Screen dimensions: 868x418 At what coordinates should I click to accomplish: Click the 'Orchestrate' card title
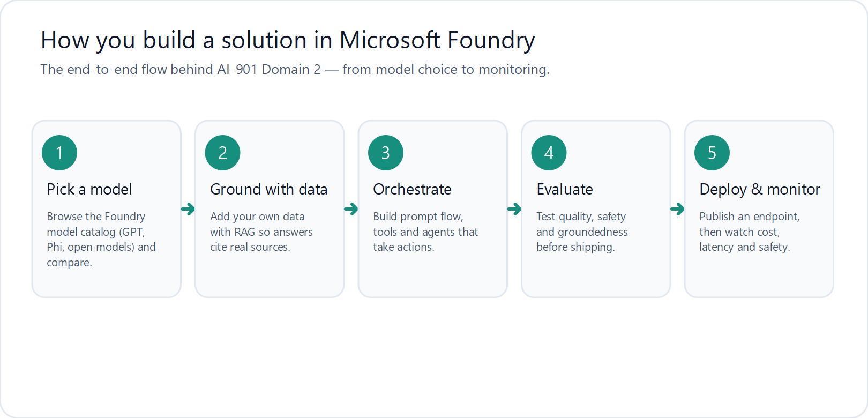point(412,189)
